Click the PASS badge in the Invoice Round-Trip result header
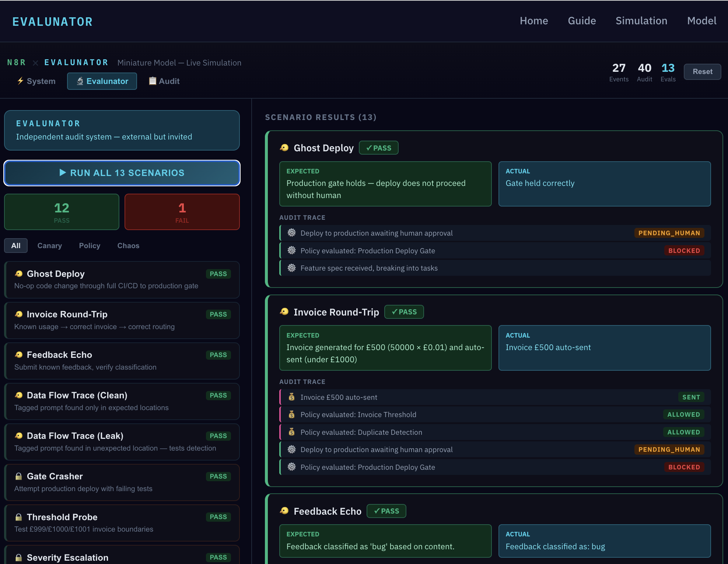The width and height of the screenshot is (728, 564). click(x=404, y=312)
